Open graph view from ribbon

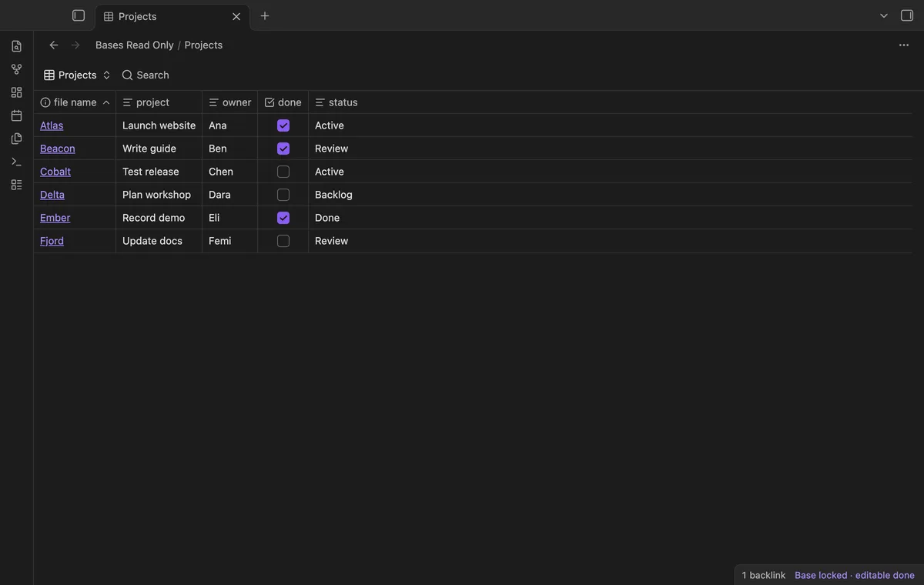click(16, 69)
